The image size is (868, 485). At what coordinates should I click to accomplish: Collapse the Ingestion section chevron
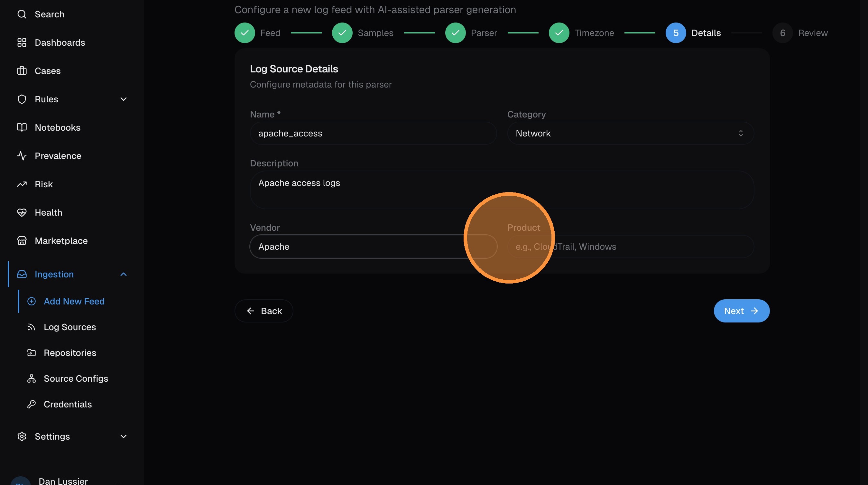[x=123, y=274]
